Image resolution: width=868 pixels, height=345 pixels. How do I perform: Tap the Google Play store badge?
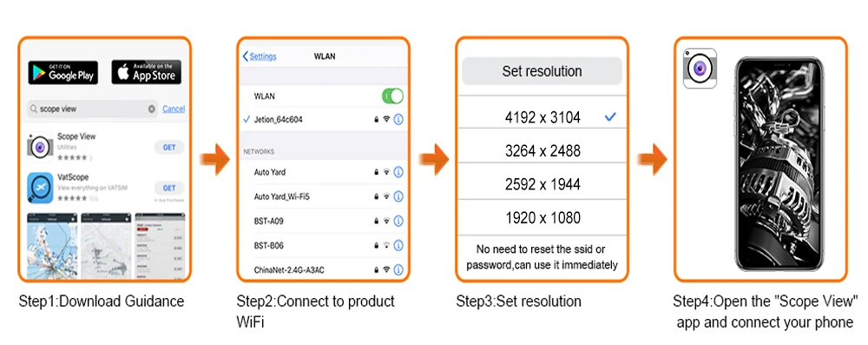pos(63,73)
